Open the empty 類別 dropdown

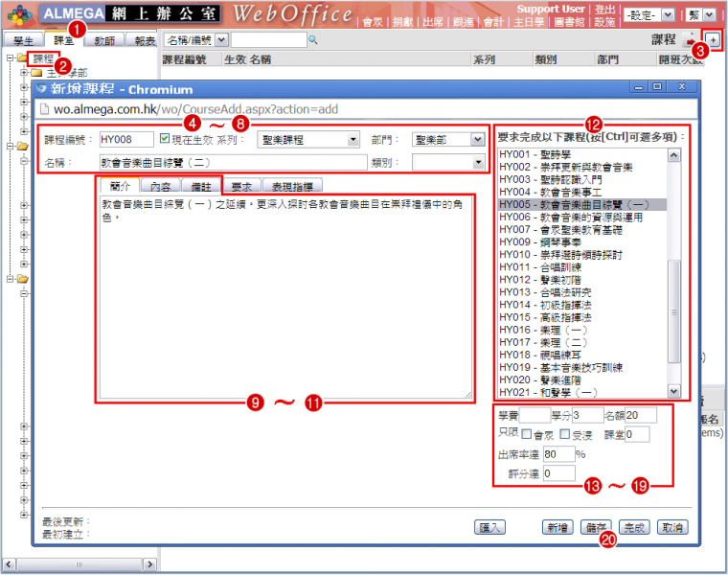[x=448, y=163]
